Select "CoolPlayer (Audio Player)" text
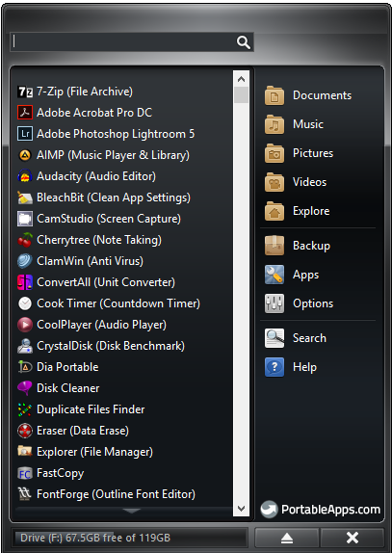Viewport: 392px width, 553px height. tap(101, 325)
